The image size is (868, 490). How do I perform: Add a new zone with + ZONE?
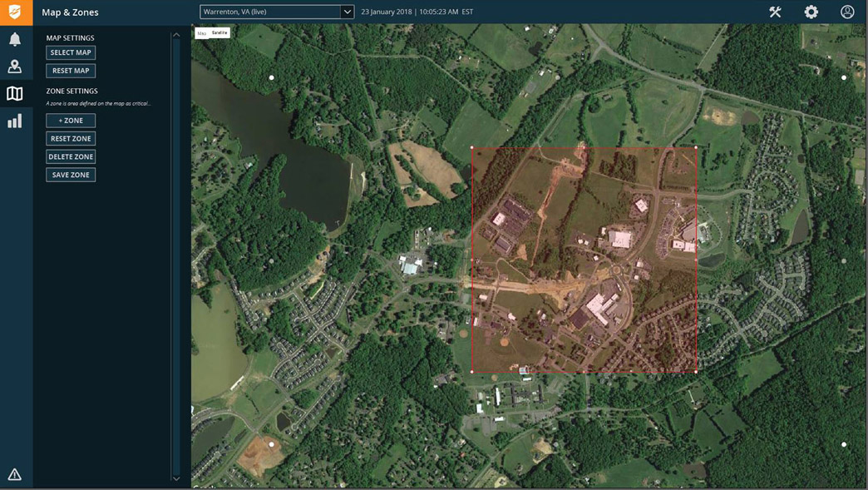click(x=71, y=121)
